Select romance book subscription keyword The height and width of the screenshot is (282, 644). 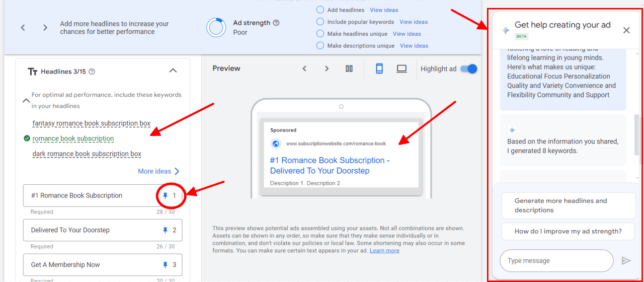point(73,139)
